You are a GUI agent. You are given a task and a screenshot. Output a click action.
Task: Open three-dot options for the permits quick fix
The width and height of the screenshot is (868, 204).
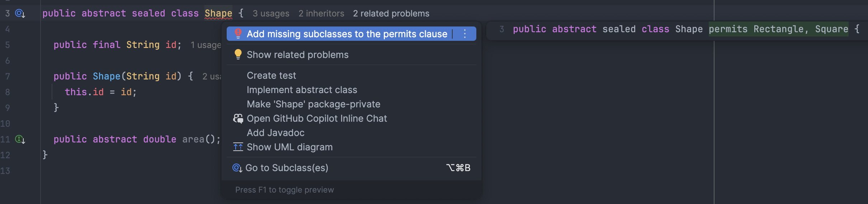465,34
